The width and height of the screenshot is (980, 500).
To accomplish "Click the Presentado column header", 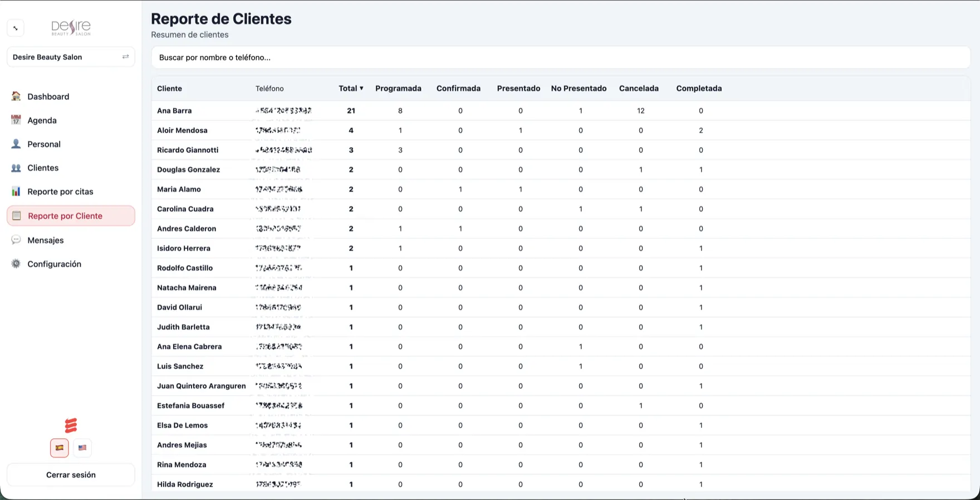I will (518, 89).
